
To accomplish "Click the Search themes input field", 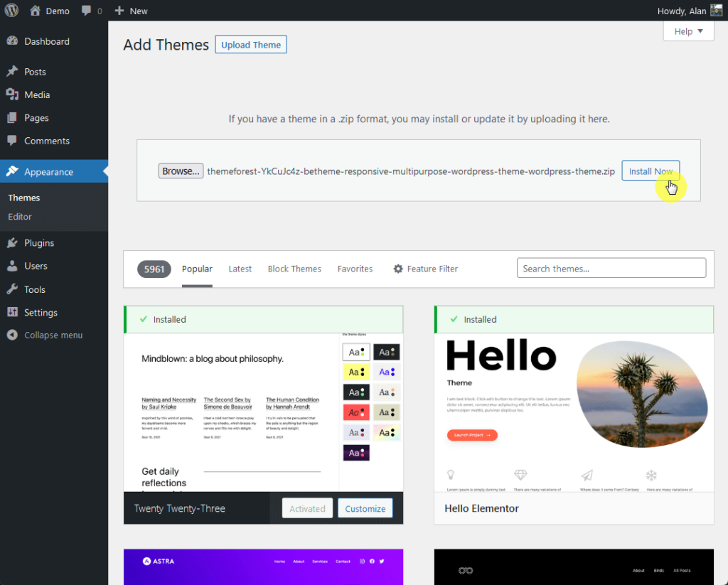I will click(x=611, y=269).
